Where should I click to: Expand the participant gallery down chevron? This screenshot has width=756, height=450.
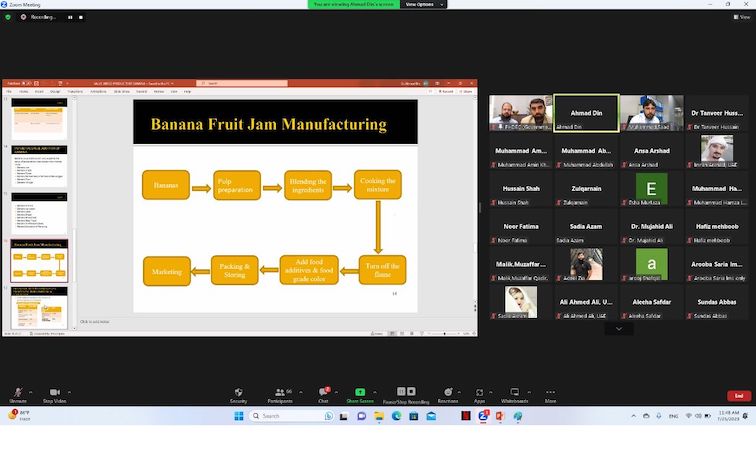coord(618,328)
